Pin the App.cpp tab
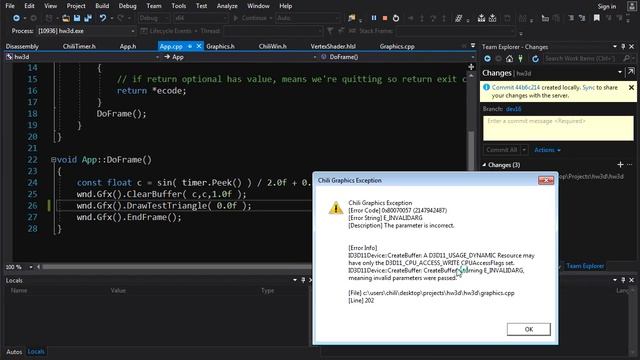The height and width of the screenshot is (360, 640). (190, 46)
